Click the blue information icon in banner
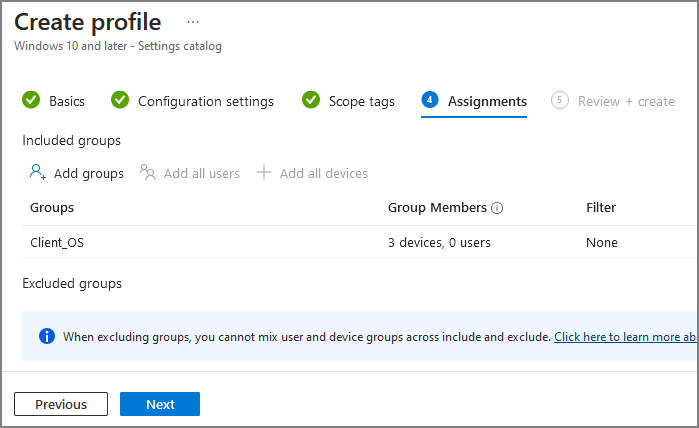The height and width of the screenshot is (428, 699). point(47,336)
